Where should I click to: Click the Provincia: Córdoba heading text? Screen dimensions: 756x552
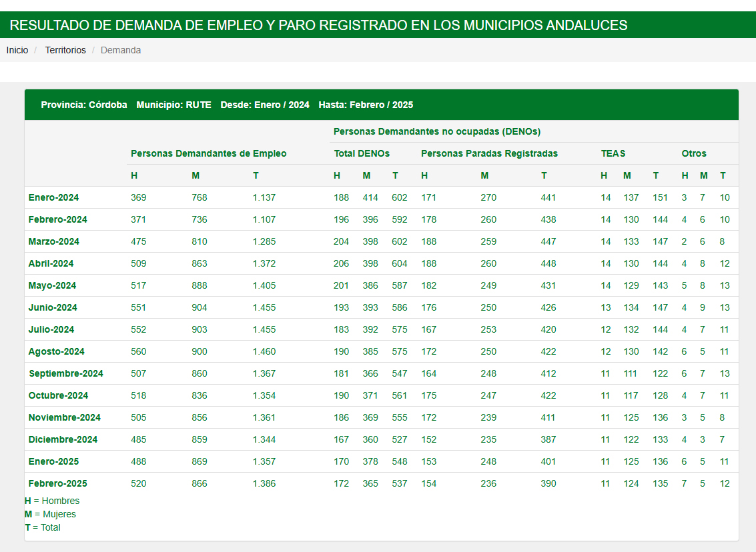coord(84,105)
